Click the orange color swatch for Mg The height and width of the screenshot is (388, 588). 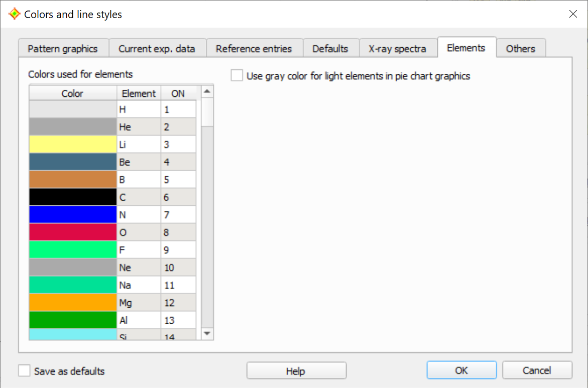tap(73, 303)
